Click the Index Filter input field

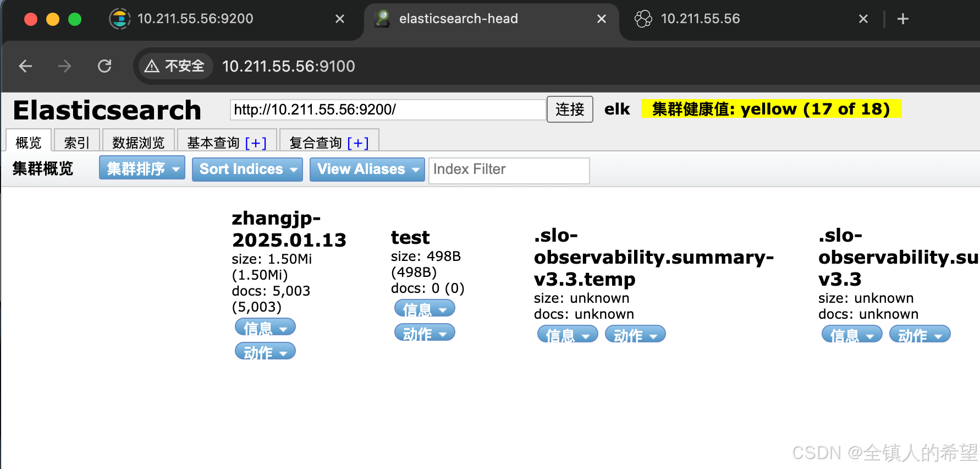tap(509, 170)
